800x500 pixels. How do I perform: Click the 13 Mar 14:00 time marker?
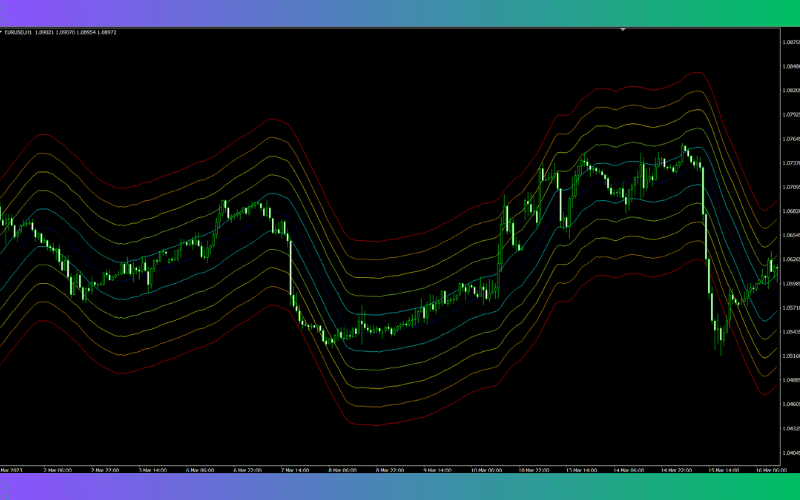click(583, 469)
